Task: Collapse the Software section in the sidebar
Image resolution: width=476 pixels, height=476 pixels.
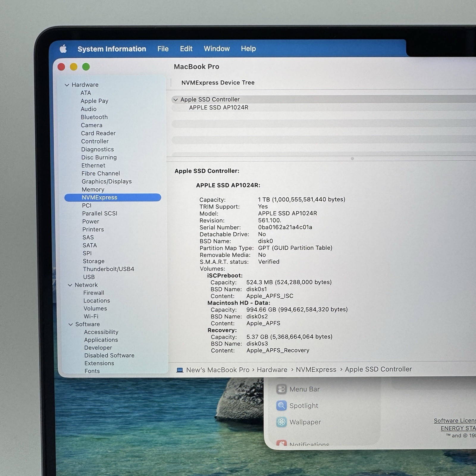Action: pyautogui.click(x=71, y=324)
